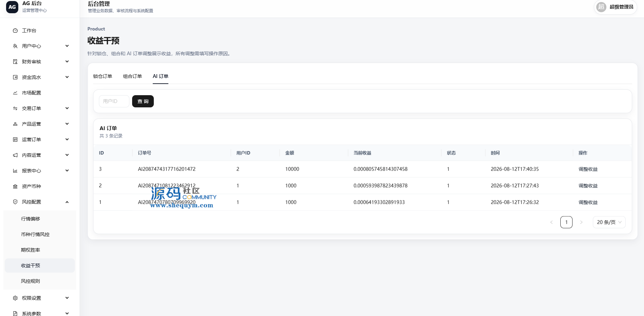Expand the 资金流水 menu chevron
This screenshot has height=316, width=644.
point(67,77)
